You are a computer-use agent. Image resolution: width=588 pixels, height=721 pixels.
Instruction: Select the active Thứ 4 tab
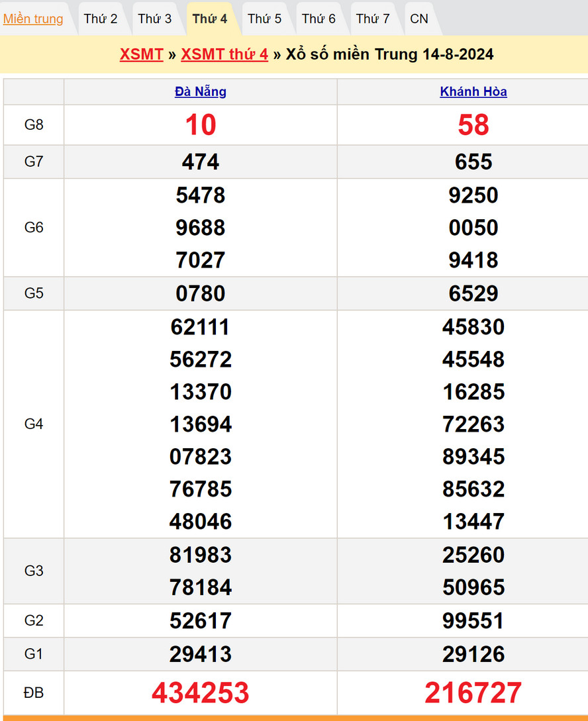[210, 19]
